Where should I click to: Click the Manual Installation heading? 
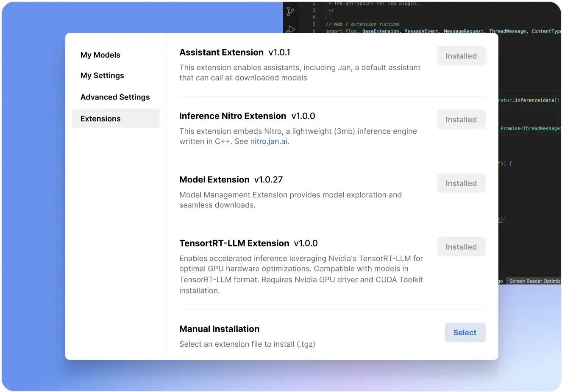(219, 329)
